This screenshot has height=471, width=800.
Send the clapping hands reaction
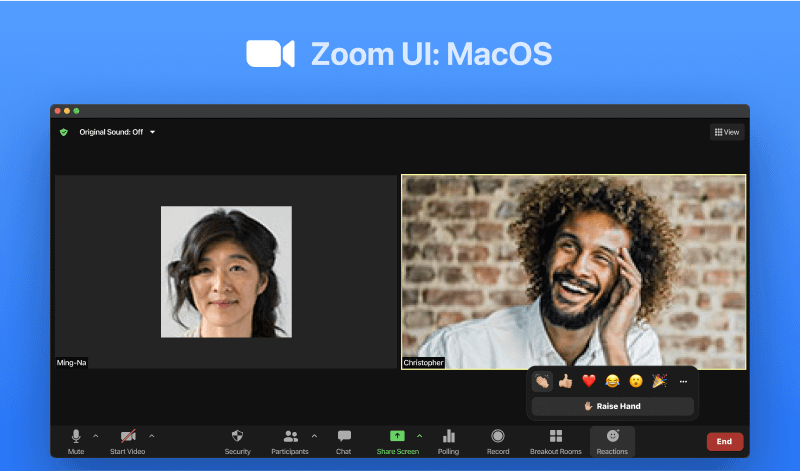542,381
